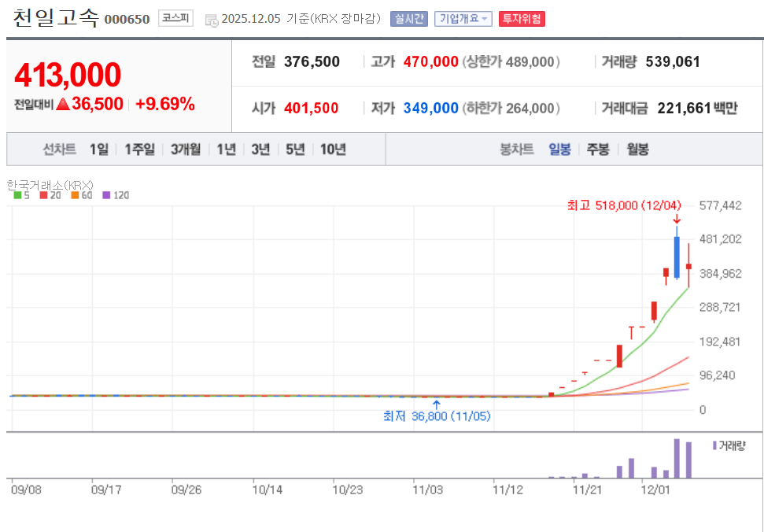The width and height of the screenshot is (764, 532).
Task: Click the 실시간 button
Action: point(409,19)
